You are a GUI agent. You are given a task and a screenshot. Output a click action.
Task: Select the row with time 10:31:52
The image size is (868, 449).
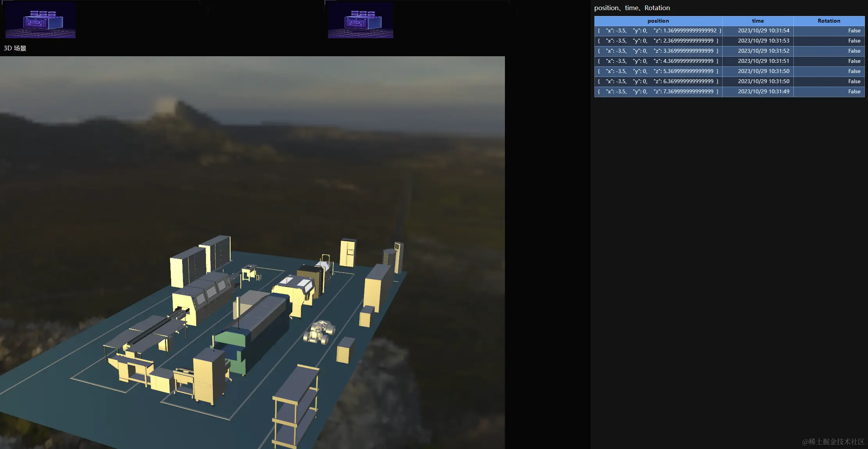coord(763,51)
